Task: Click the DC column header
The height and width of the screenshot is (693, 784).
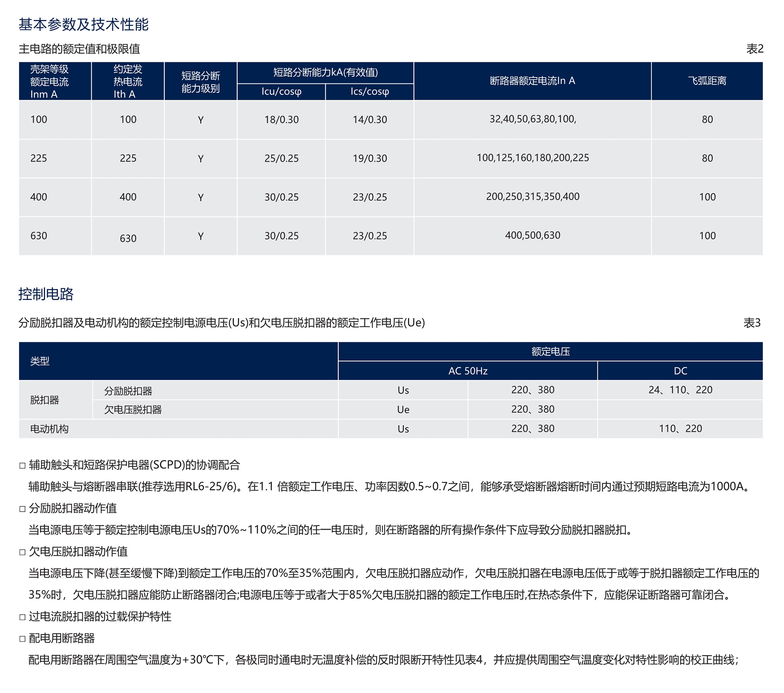Action: (x=680, y=371)
